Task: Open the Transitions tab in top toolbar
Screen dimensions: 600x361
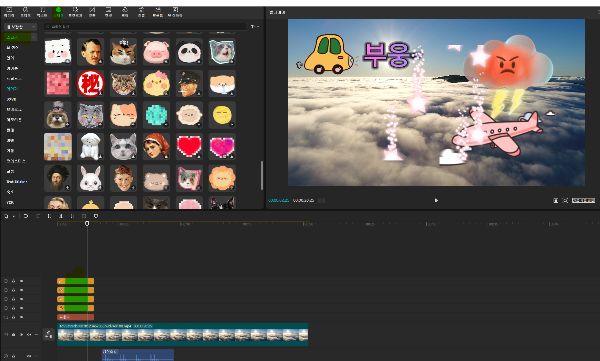Action: tap(92, 12)
